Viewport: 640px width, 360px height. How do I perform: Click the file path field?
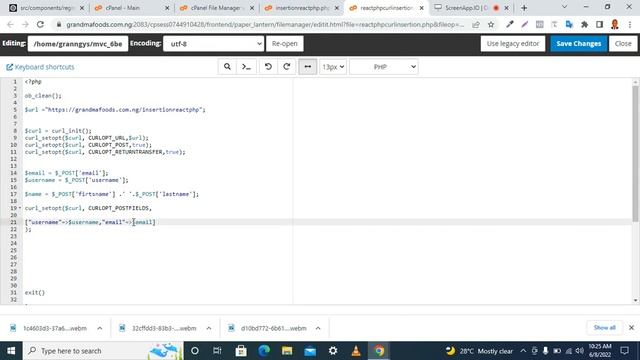[x=78, y=43]
